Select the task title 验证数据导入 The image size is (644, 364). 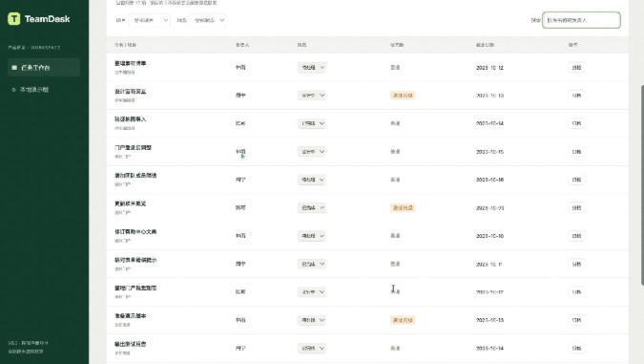pyautogui.click(x=130, y=119)
